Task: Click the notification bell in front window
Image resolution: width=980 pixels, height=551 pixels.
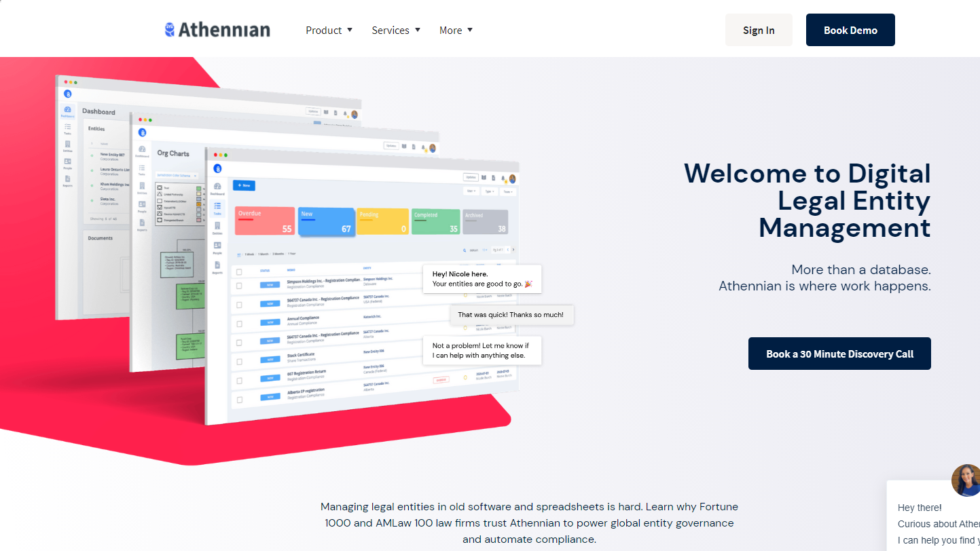Action: click(x=503, y=178)
